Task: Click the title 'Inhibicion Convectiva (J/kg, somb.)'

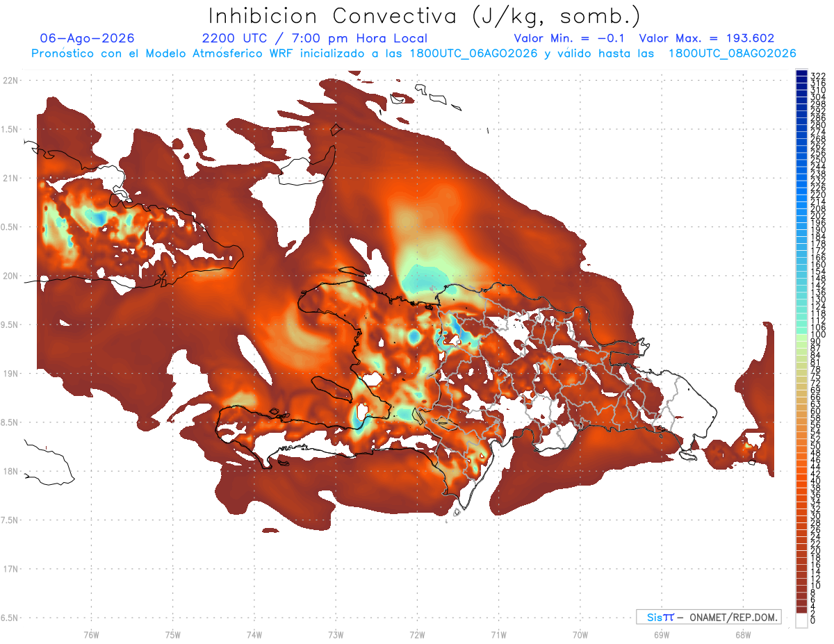Action: pyautogui.click(x=425, y=16)
